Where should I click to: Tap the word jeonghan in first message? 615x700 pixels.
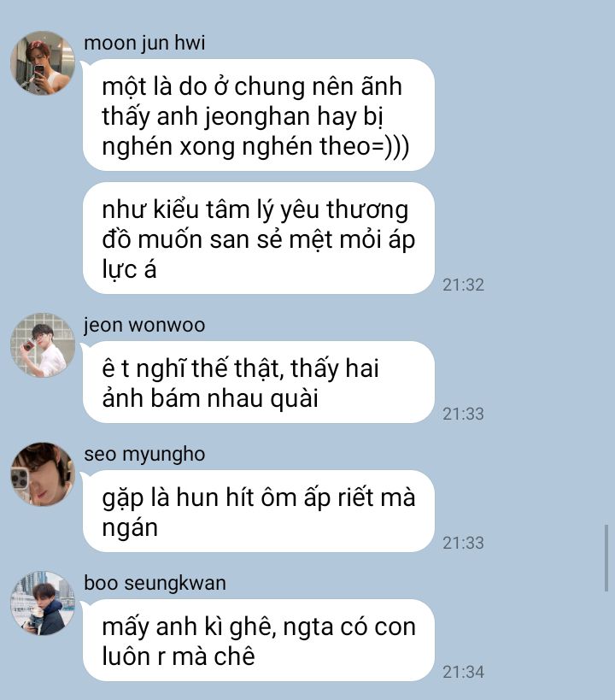(x=257, y=117)
